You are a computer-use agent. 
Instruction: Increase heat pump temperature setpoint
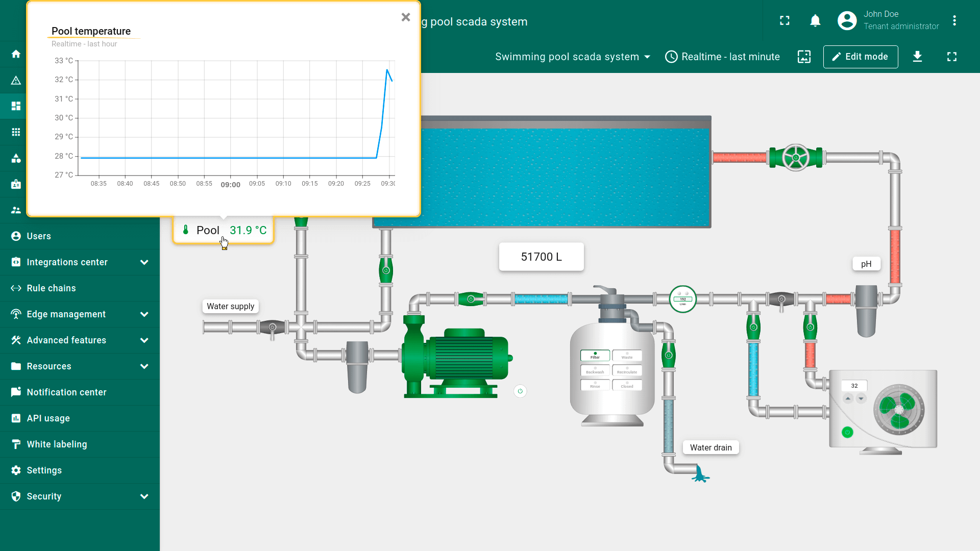click(x=848, y=398)
